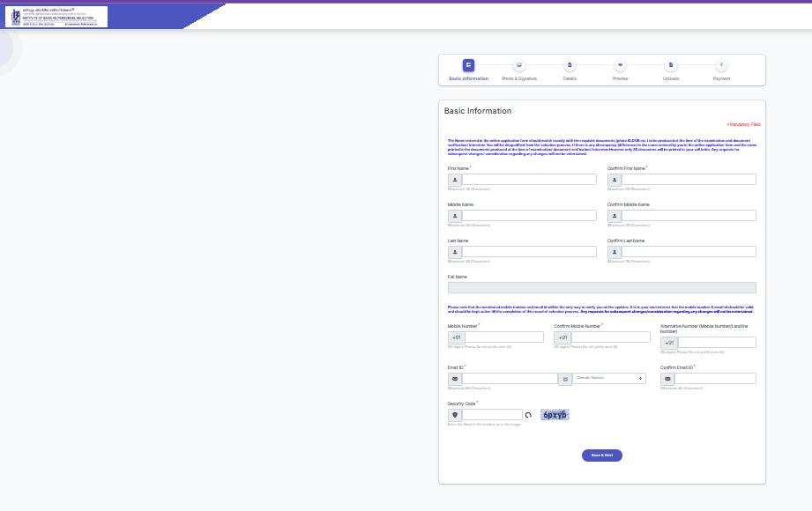Click the IBPS logo in header
Screen dimensions: 812x511
click(56, 16)
